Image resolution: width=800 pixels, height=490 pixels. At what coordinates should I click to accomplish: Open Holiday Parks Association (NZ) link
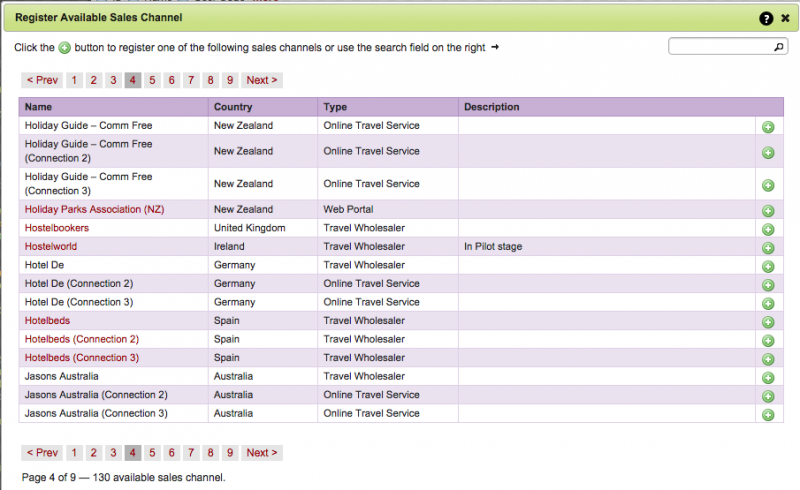(94, 209)
